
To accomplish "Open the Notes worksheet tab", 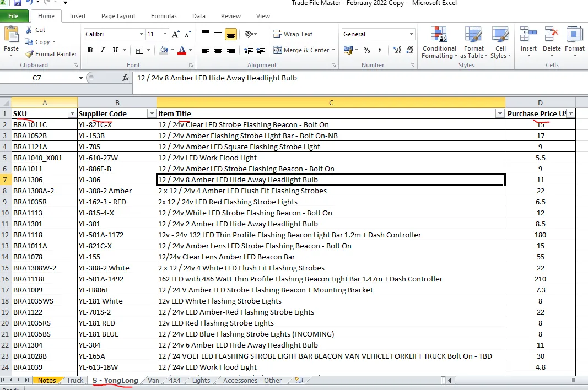I will pyautogui.click(x=47, y=380).
